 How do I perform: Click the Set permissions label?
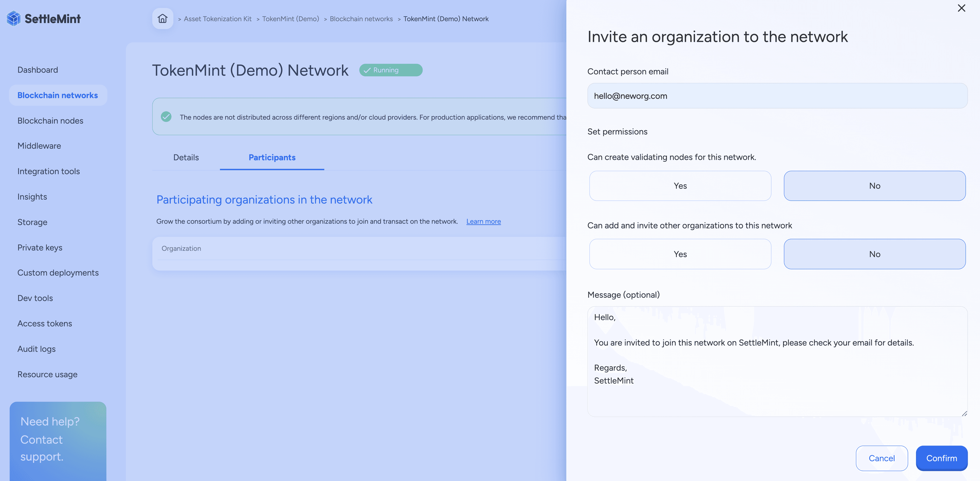(617, 132)
